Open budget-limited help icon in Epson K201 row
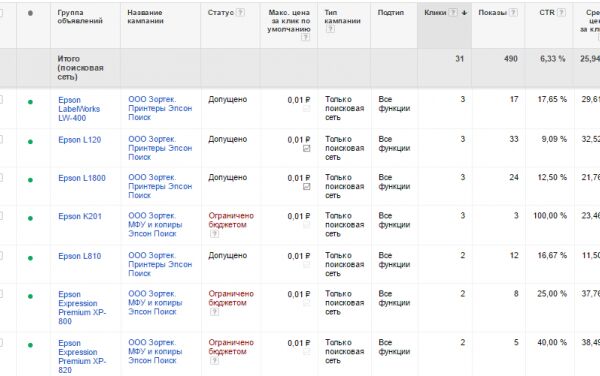The image size is (600, 376). (215, 234)
